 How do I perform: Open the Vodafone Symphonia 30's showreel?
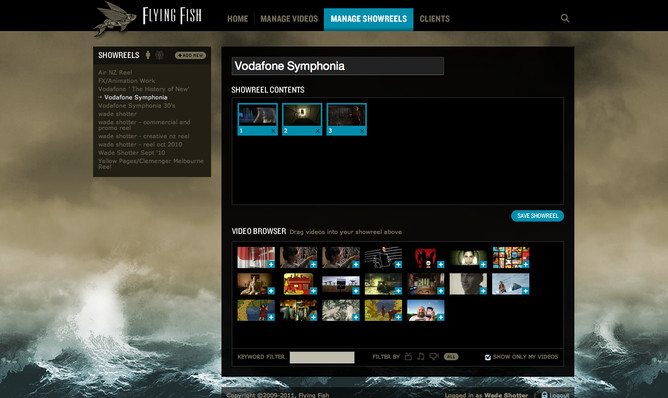tap(136, 106)
